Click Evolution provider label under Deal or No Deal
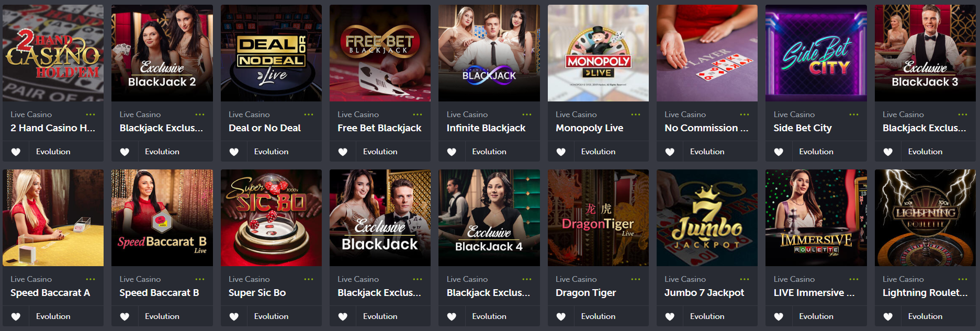This screenshot has height=331, width=980. (x=271, y=152)
